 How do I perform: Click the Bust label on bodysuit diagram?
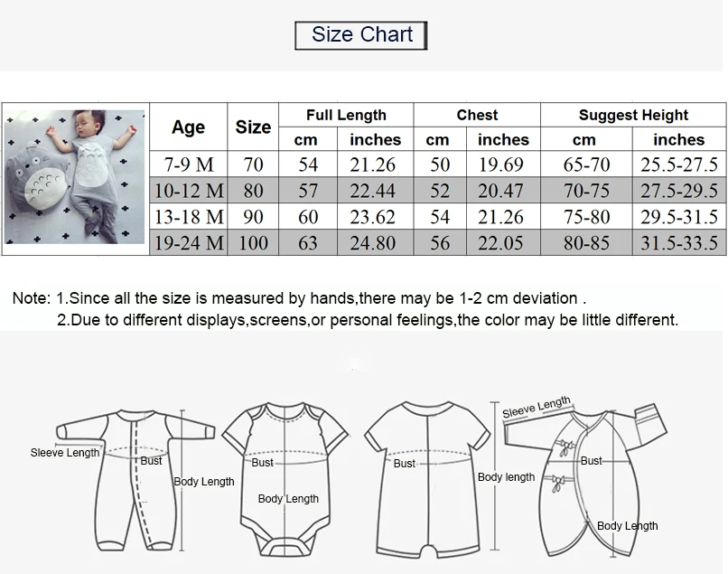[x=262, y=463]
